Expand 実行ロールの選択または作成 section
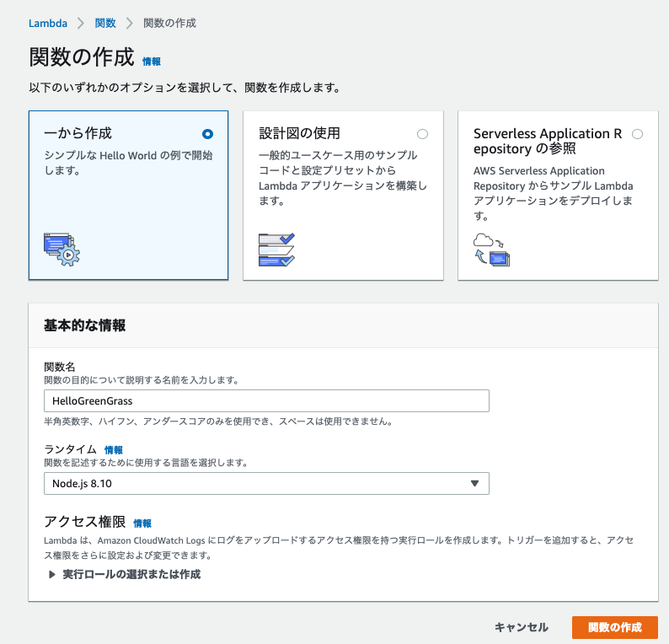The height and width of the screenshot is (644, 669). coord(124,574)
